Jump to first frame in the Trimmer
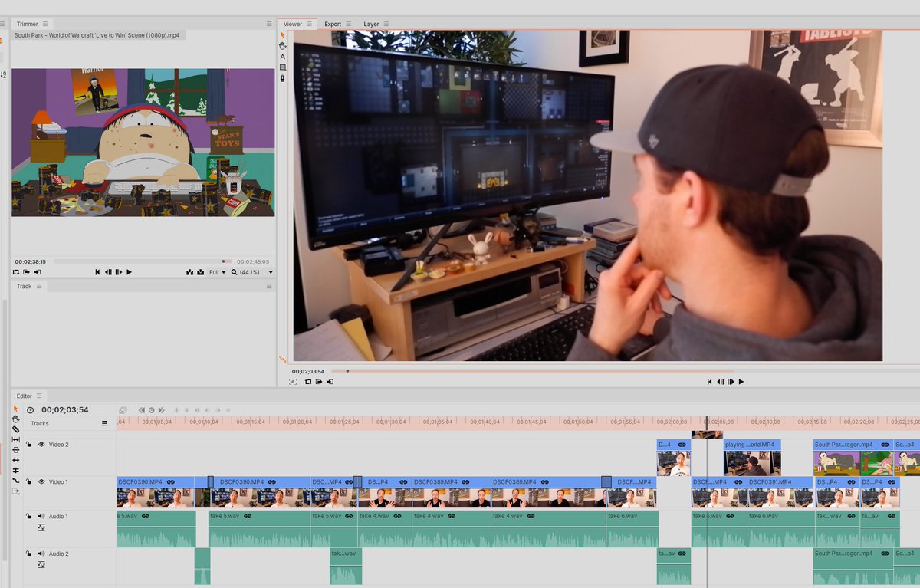The width and height of the screenshot is (920, 588). coord(97,272)
